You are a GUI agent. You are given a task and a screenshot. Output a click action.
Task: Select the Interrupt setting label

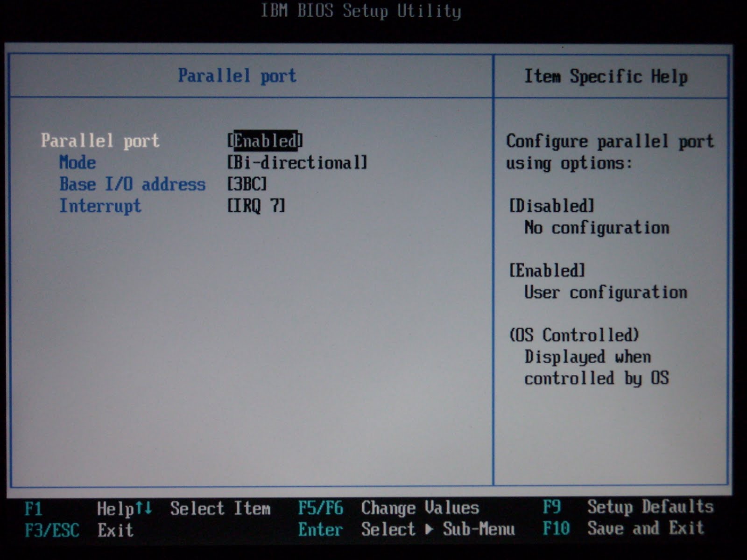[x=100, y=206]
